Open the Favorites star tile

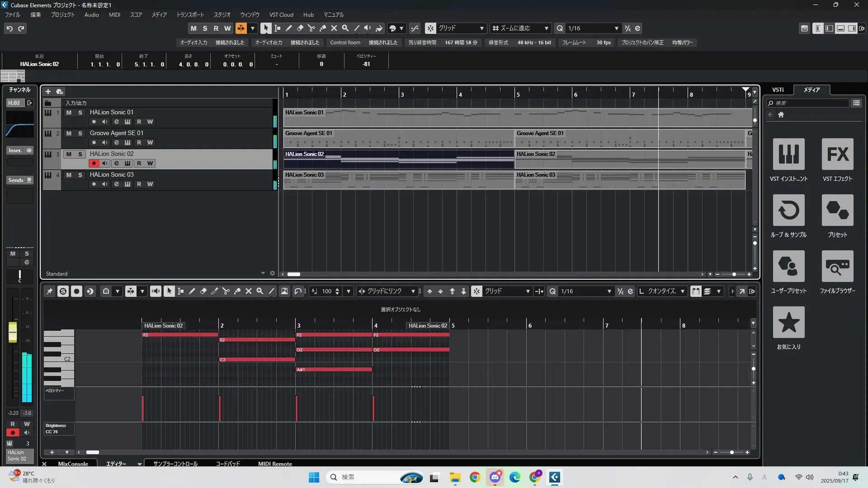click(x=788, y=323)
